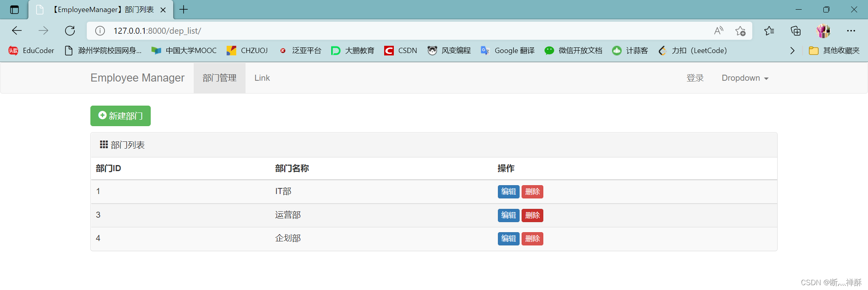Open the 大鹏教育 bookmark
The height and width of the screenshot is (290, 868).
click(x=353, y=51)
